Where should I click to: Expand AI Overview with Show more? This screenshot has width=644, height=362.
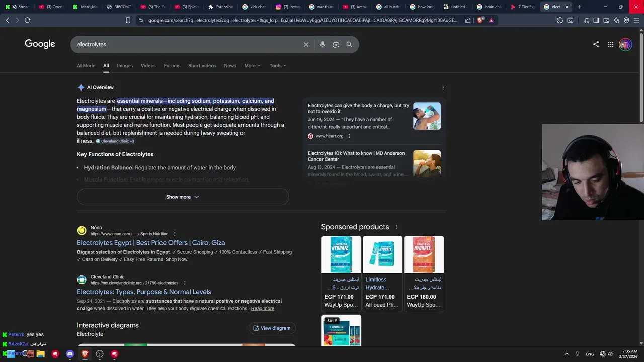pyautogui.click(x=183, y=197)
